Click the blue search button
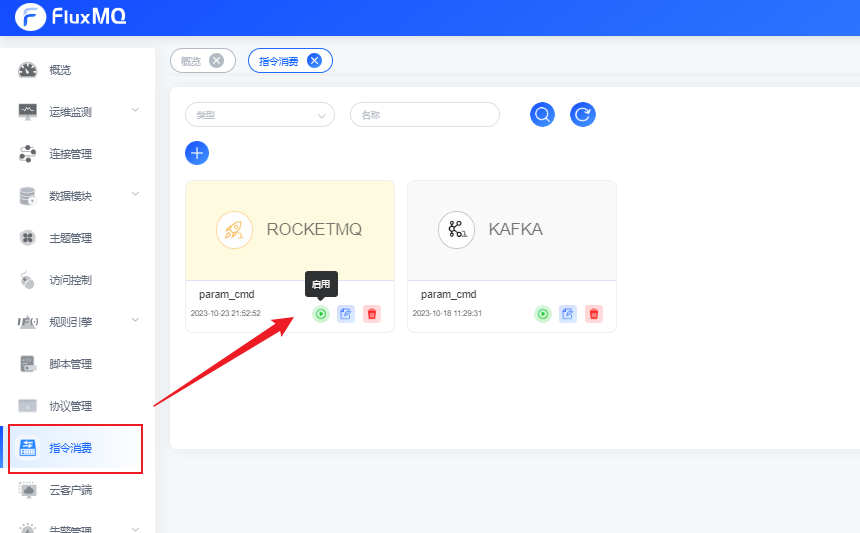860x533 pixels. coord(542,115)
